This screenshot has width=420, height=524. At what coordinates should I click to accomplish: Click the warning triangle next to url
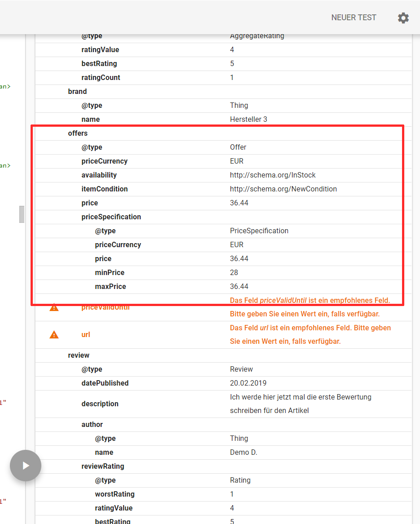pyautogui.click(x=54, y=335)
